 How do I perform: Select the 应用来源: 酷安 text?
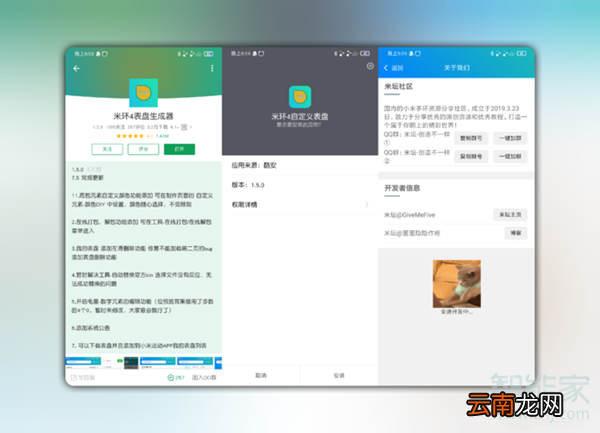point(254,165)
